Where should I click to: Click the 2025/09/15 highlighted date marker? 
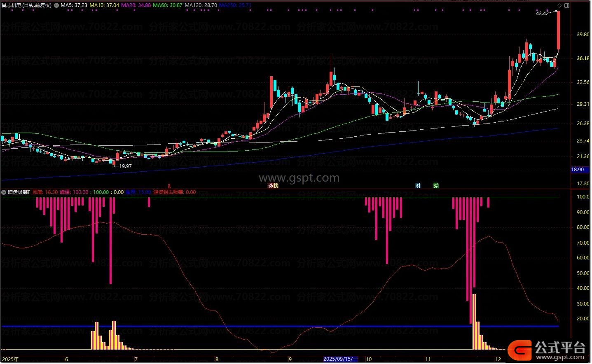coord(340,359)
